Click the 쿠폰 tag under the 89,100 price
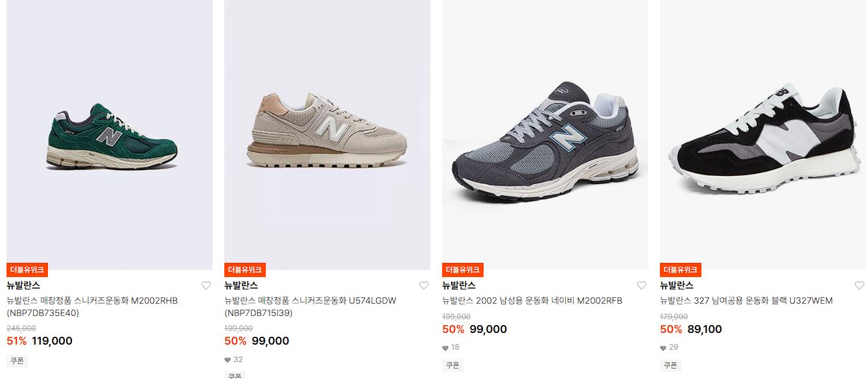This screenshot has width=868, height=379. pos(670,365)
